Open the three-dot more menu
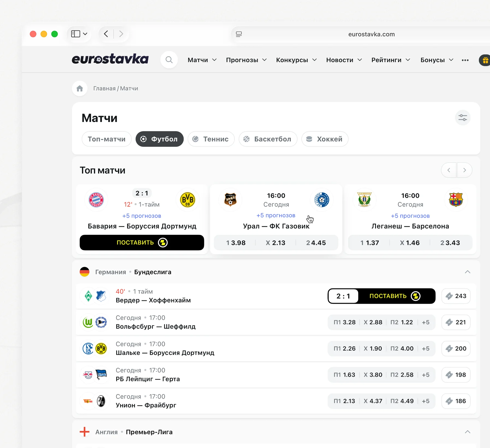This screenshot has width=490, height=448. [x=465, y=60]
